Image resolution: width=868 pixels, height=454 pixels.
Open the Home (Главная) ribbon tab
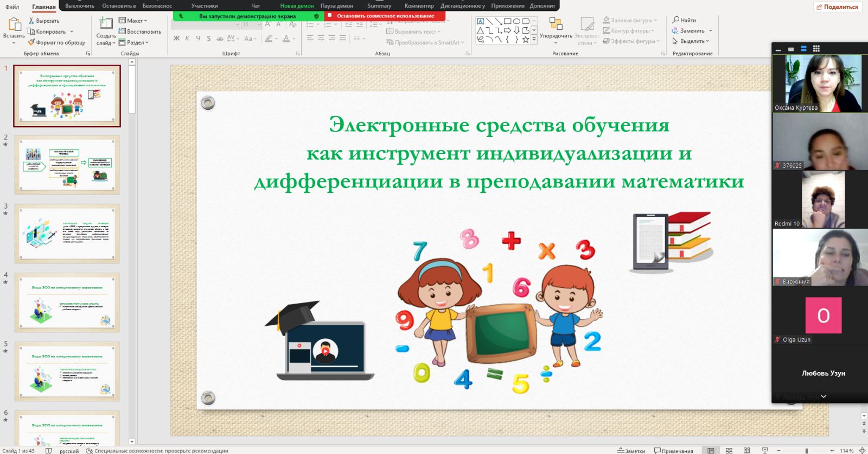[x=43, y=7]
